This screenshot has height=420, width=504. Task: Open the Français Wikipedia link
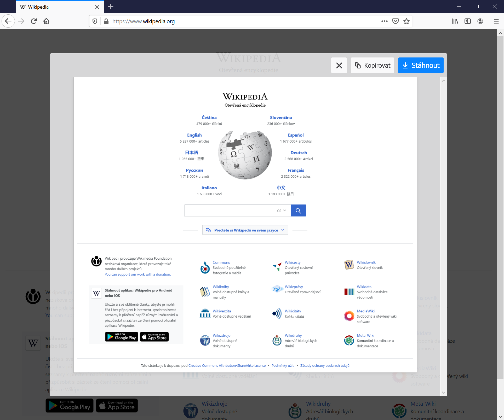296,170
